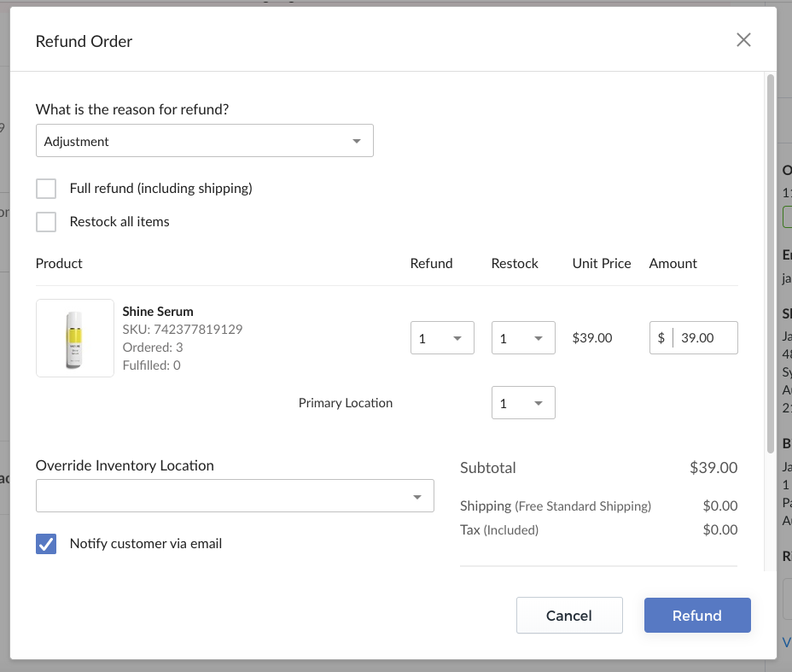Open the refund reason dropdown
Viewport: 792px width, 672px height.
tap(205, 141)
